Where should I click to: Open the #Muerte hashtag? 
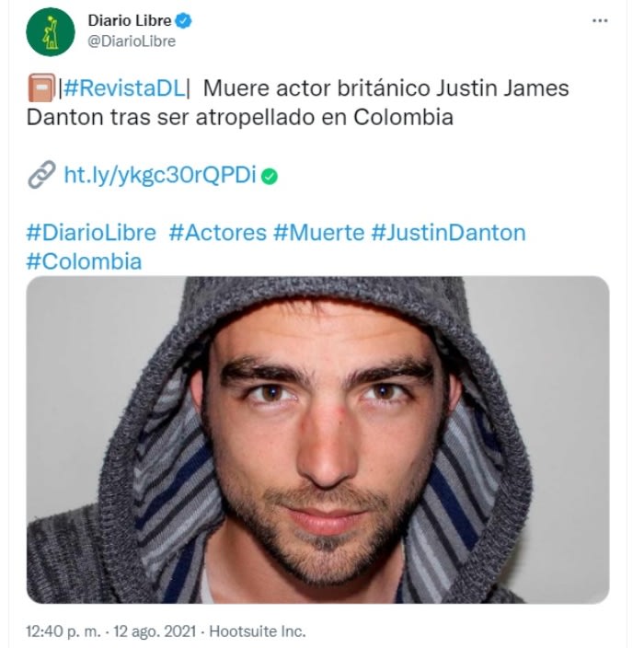pos(319,232)
